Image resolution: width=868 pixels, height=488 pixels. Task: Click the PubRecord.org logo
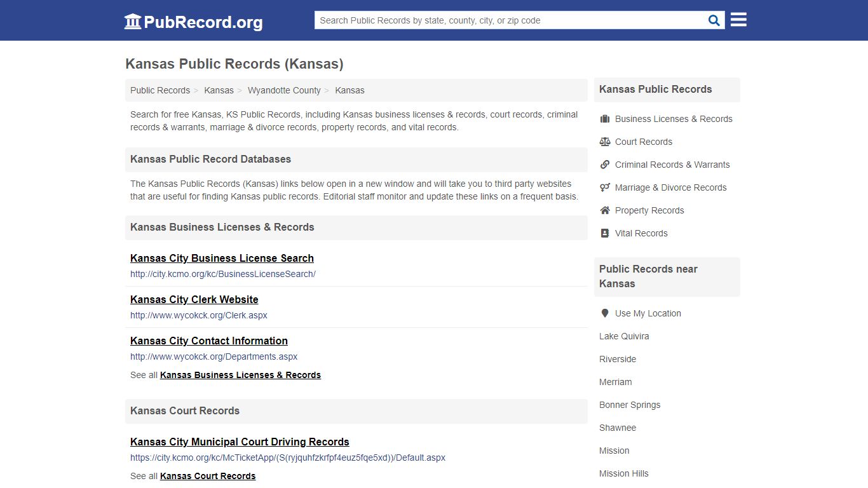pos(193,22)
